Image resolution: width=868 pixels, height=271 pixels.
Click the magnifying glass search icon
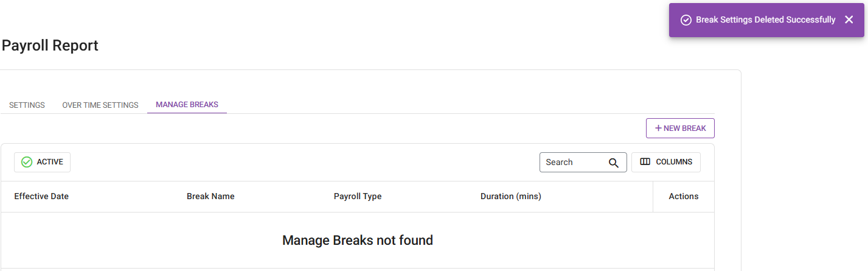613,163
